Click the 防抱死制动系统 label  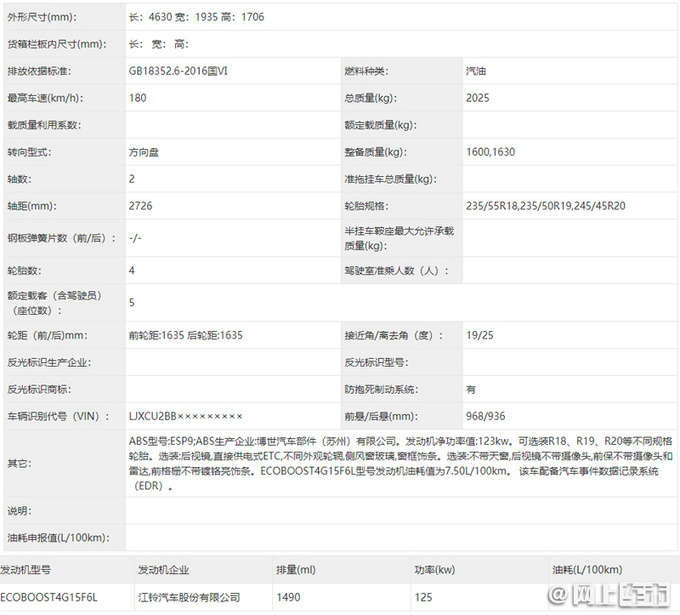381,389
